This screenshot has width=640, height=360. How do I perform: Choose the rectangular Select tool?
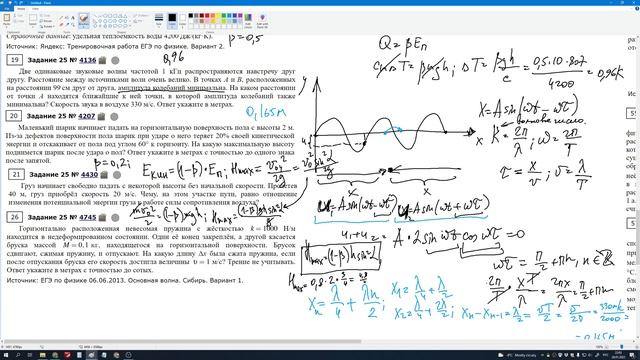[33, 18]
